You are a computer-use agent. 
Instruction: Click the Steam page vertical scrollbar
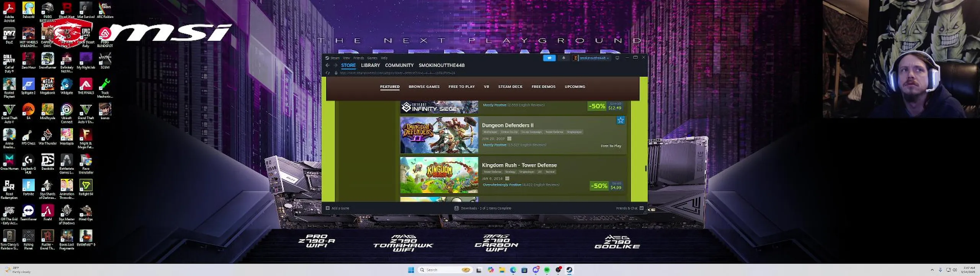[646, 168]
